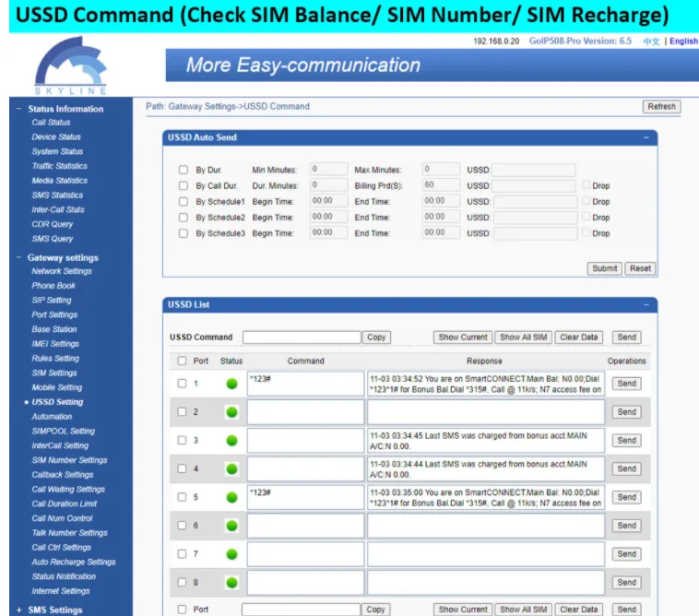Image resolution: width=699 pixels, height=616 pixels.
Task: Click the Show All SIM button
Action: [x=523, y=338]
